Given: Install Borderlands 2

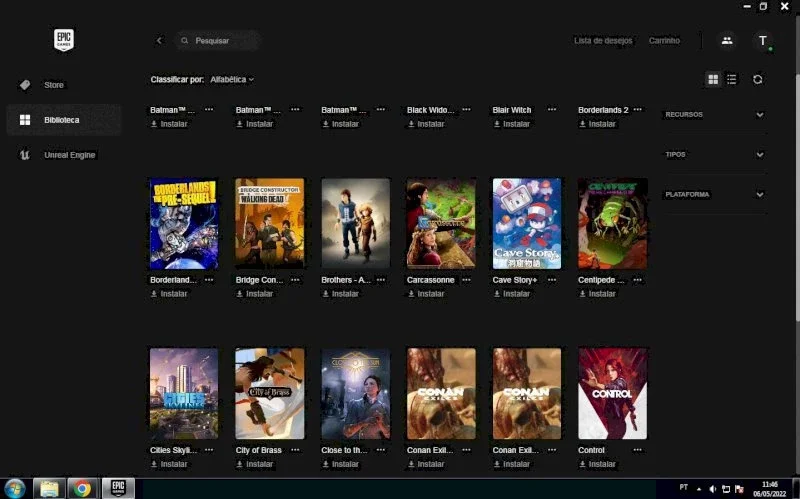Looking at the screenshot, I should [597, 124].
